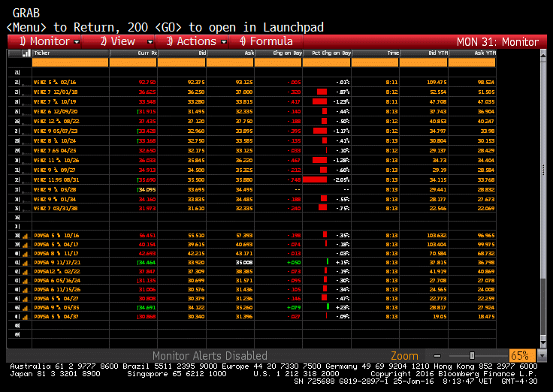Click bar chart icon beside PDVSA 04/37 row
The height and width of the screenshot is (392, 553).
(26, 317)
